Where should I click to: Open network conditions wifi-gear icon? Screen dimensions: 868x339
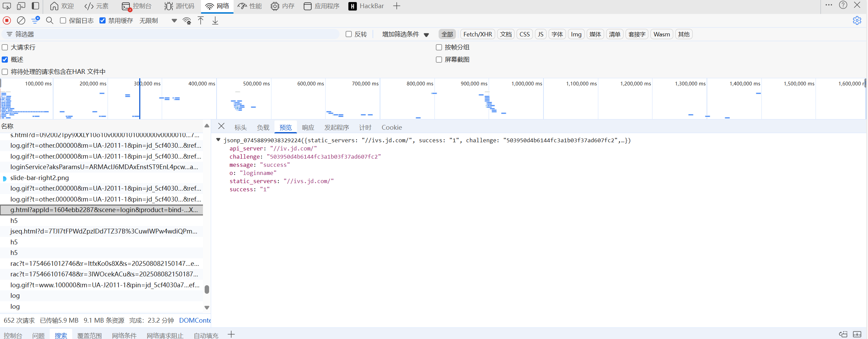(187, 20)
